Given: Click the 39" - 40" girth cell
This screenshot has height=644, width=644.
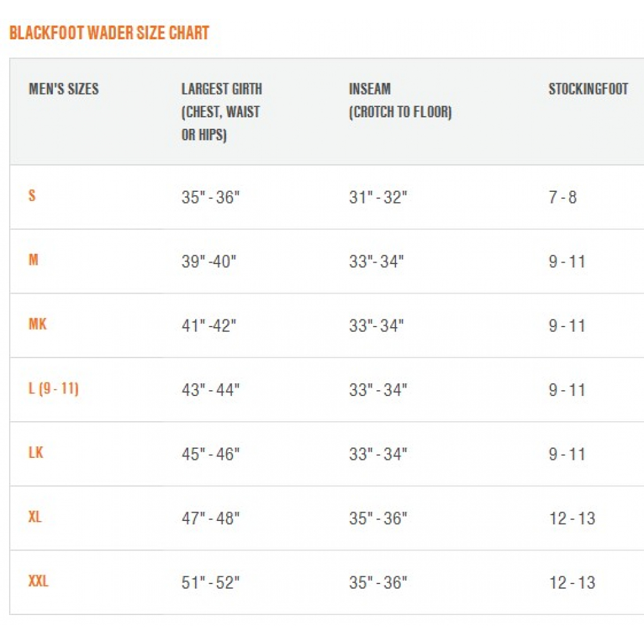Looking at the screenshot, I should pyautogui.click(x=209, y=261).
